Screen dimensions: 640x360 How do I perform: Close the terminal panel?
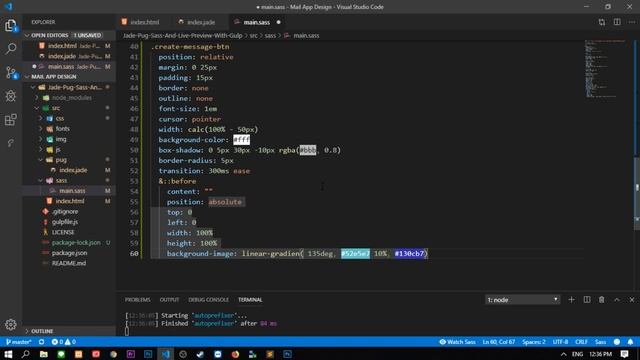(632, 300)
